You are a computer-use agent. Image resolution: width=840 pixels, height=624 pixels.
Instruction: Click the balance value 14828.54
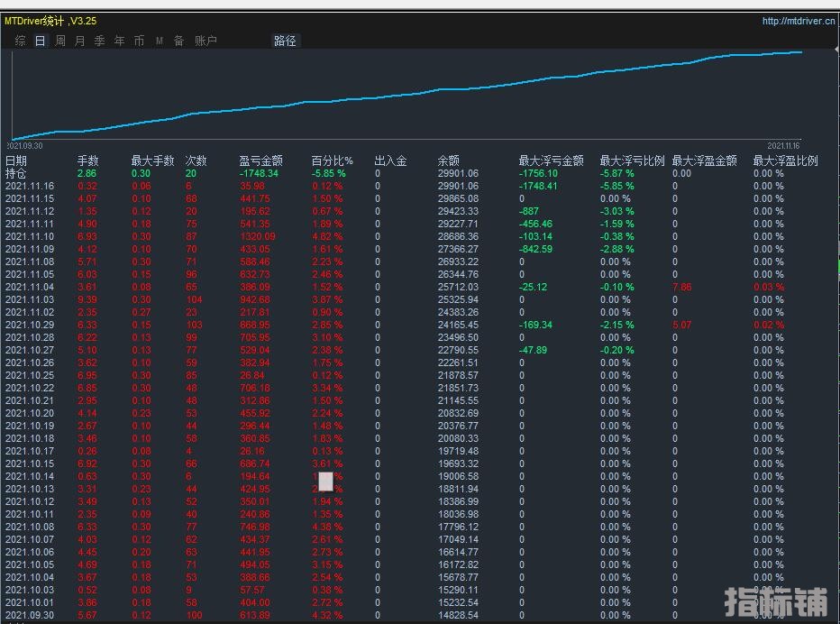(458, 615)
